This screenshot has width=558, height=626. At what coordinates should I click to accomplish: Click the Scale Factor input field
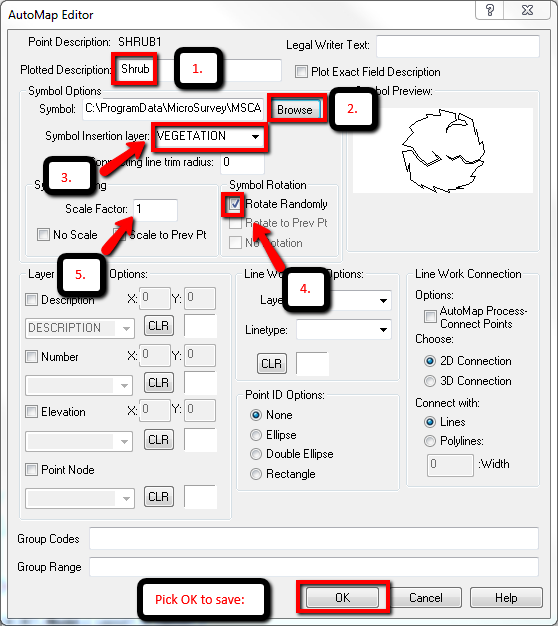(x=155, y=210)
